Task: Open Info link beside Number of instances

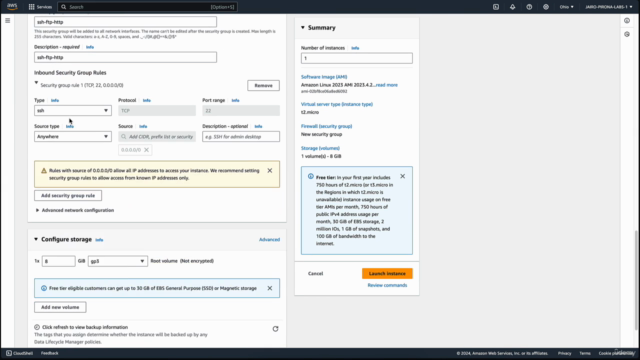Action: [355, 48]
